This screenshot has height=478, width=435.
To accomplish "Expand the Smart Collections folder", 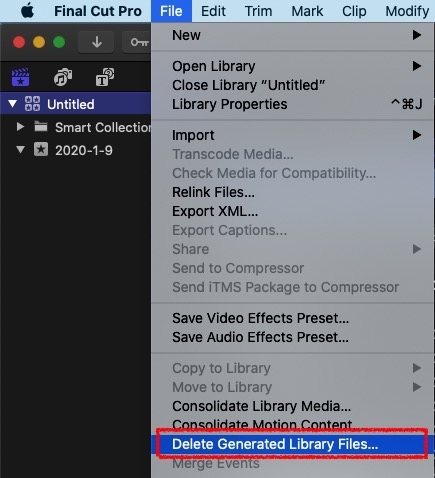I will [x=20, y=127].
